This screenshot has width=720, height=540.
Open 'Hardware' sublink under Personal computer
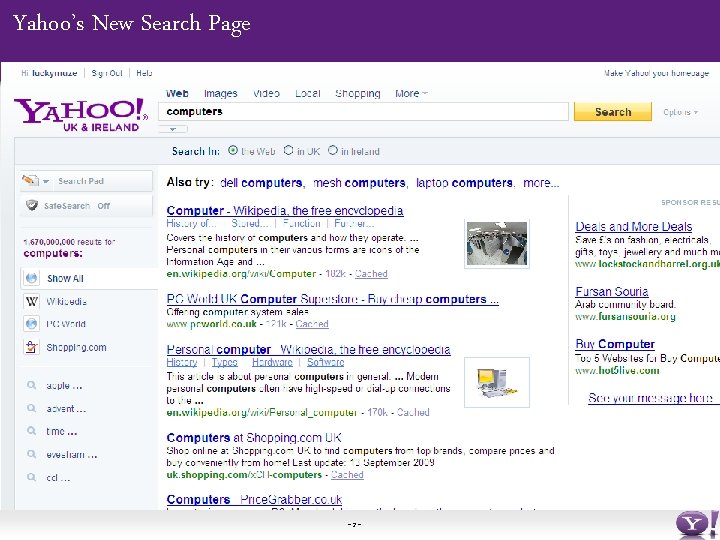click(272, 362)
